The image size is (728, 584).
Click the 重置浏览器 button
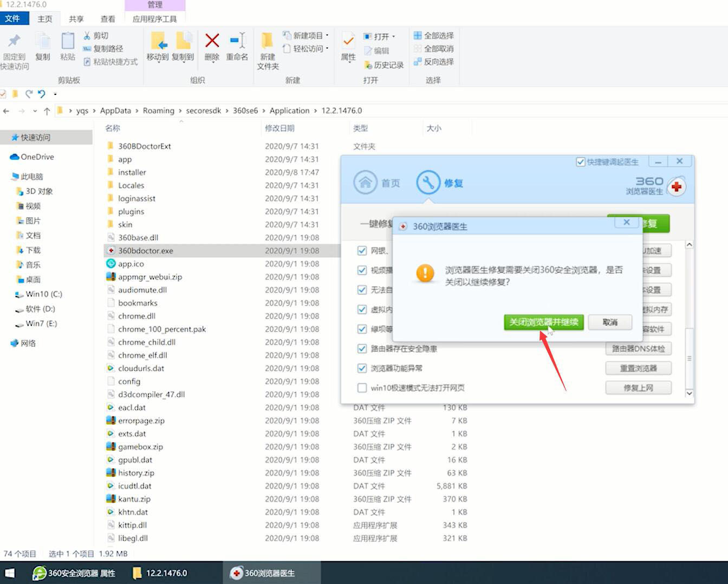[x=638, y=368]
